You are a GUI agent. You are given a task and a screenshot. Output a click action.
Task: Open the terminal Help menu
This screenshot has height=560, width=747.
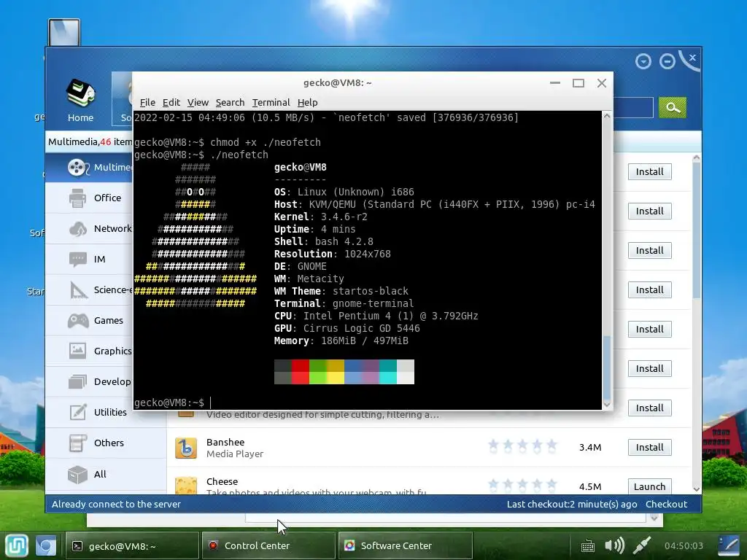coord(307,102)
